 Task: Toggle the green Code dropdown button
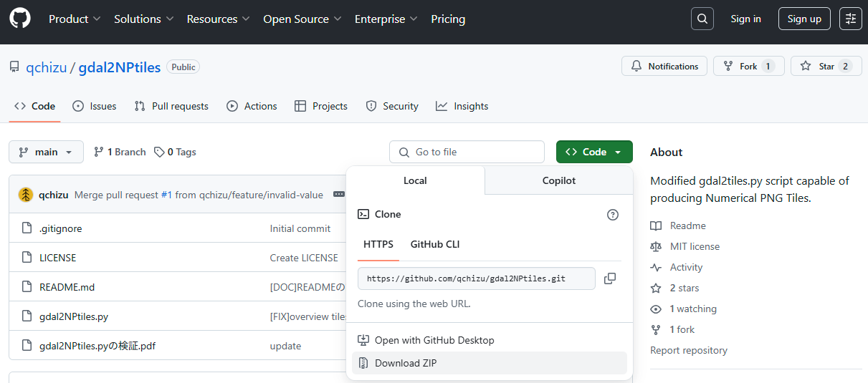pyautogui.click(x=594, y=152)
